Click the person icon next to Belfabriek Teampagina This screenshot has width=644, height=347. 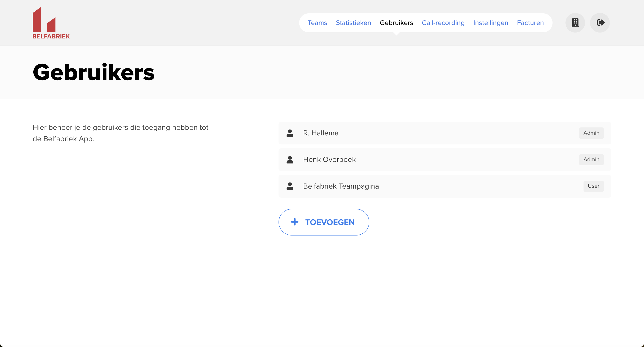coord(289,186)
